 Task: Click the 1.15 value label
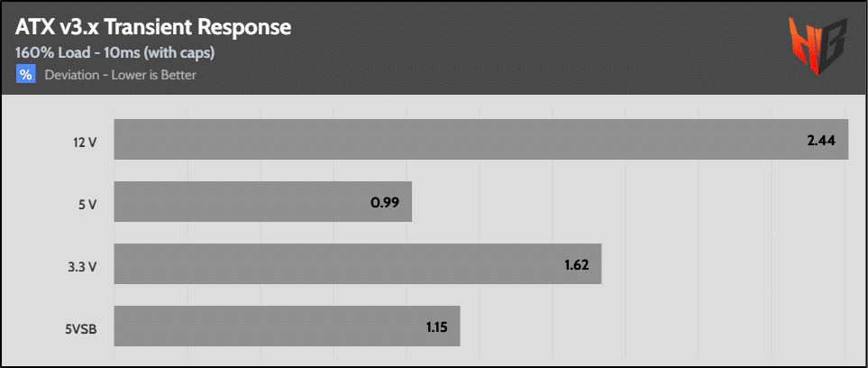pos(436,327)
